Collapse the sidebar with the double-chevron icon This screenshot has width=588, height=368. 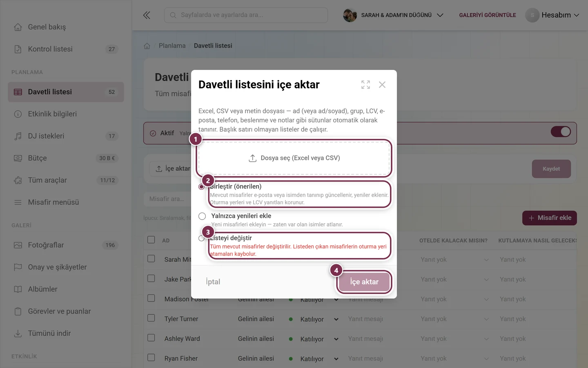coord(147,15)
